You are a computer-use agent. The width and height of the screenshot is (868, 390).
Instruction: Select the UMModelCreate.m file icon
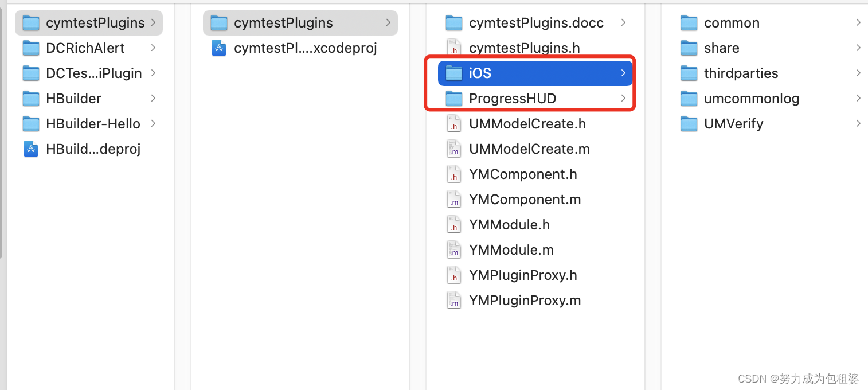pos(453,149)
